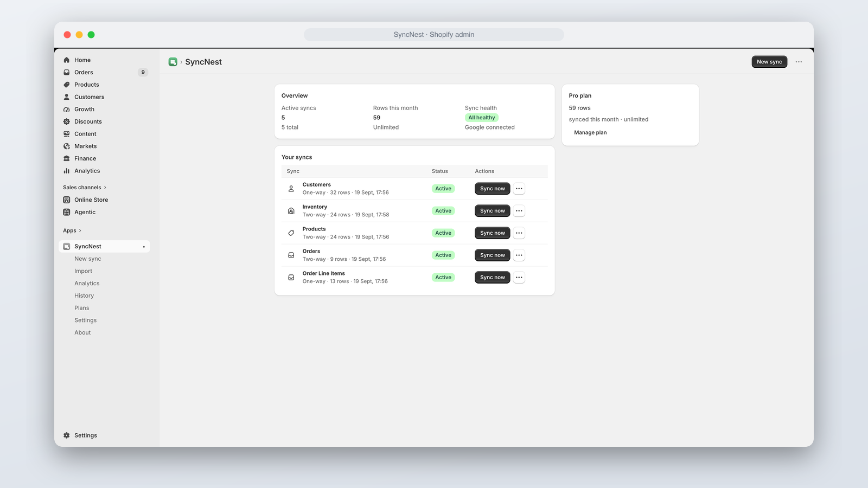
Task: Click the New sync button in header
Action: (x=769, y=62)
